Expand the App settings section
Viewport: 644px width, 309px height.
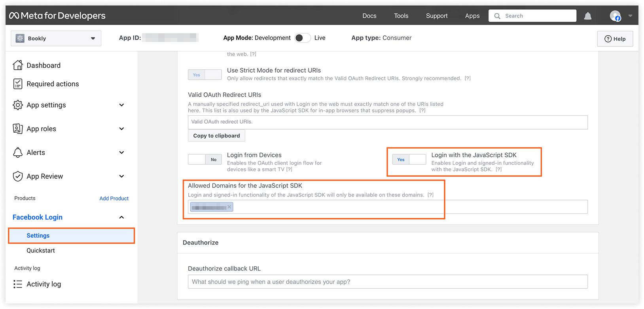[x=121, y=105]
